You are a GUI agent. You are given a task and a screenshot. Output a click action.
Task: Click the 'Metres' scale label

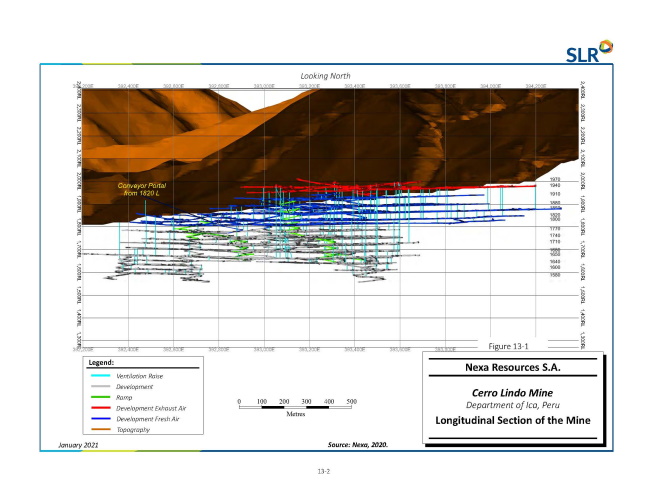tap(296, 414)
